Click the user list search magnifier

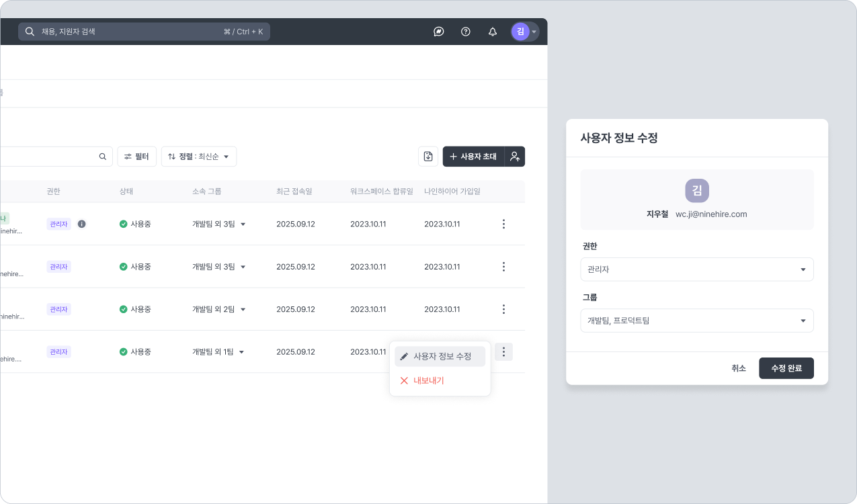103,157
